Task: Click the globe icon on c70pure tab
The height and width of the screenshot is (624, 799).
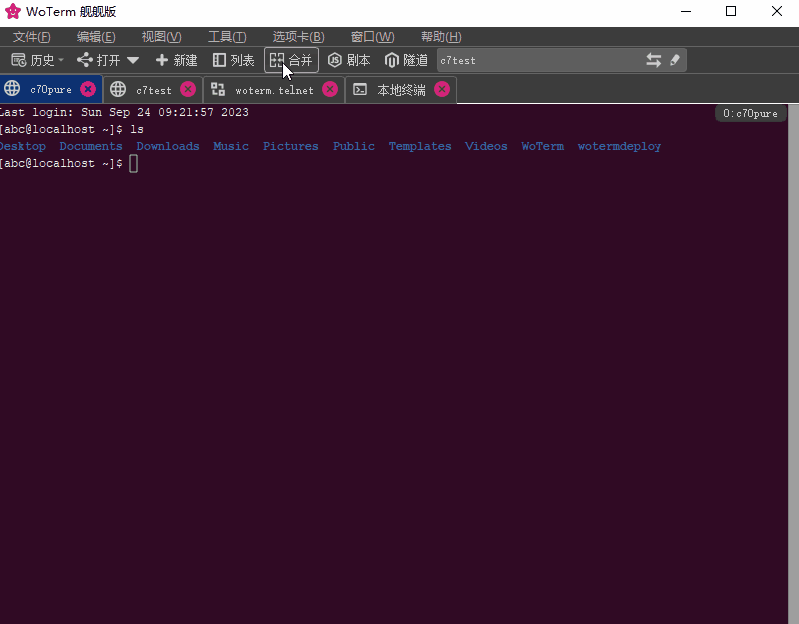Action: [12, 89]
